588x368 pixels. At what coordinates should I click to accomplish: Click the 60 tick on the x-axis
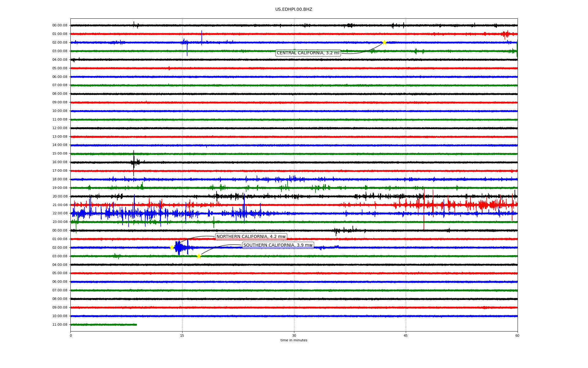pos(517,335)
